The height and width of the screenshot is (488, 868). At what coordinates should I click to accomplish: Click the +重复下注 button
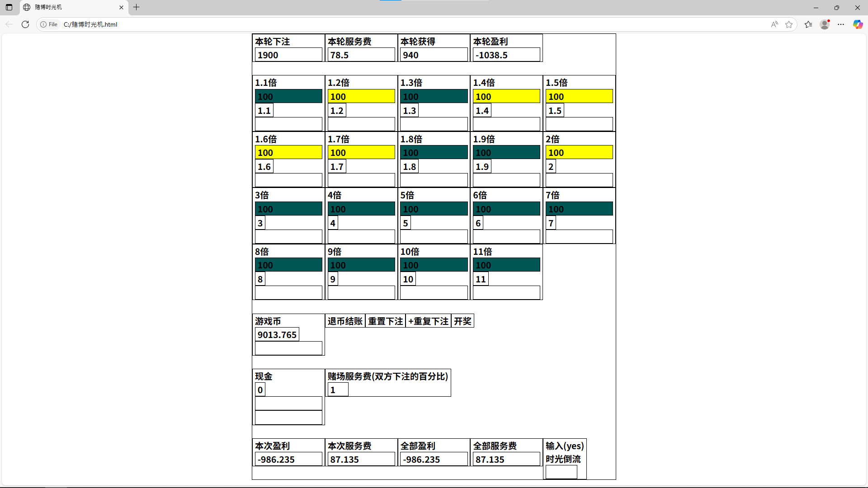coord(428,321)
